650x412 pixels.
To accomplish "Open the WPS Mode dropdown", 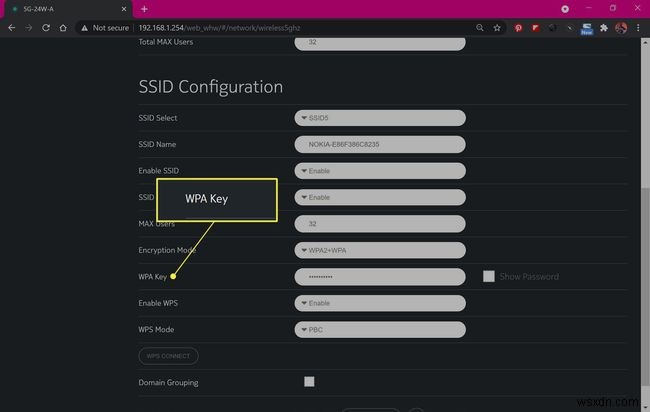I will tap(380, 329).
